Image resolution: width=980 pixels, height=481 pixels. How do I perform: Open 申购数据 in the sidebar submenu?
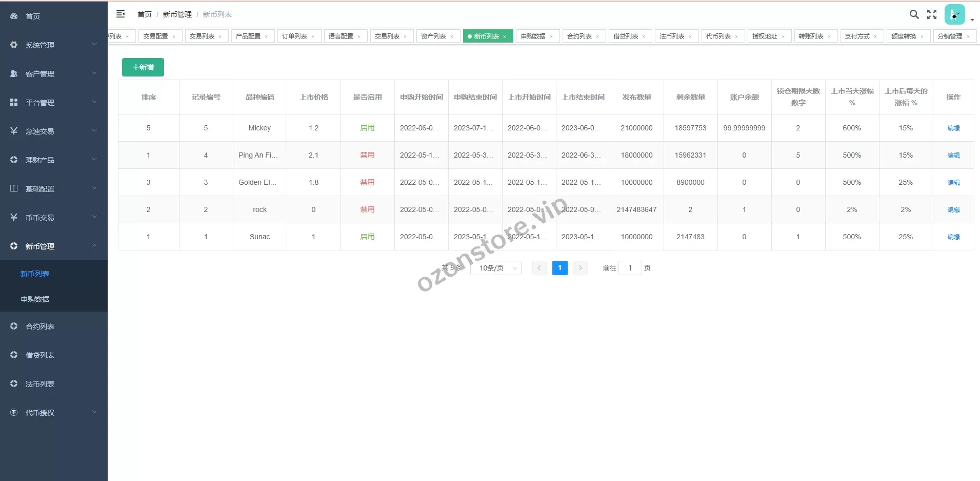(35, 299)
